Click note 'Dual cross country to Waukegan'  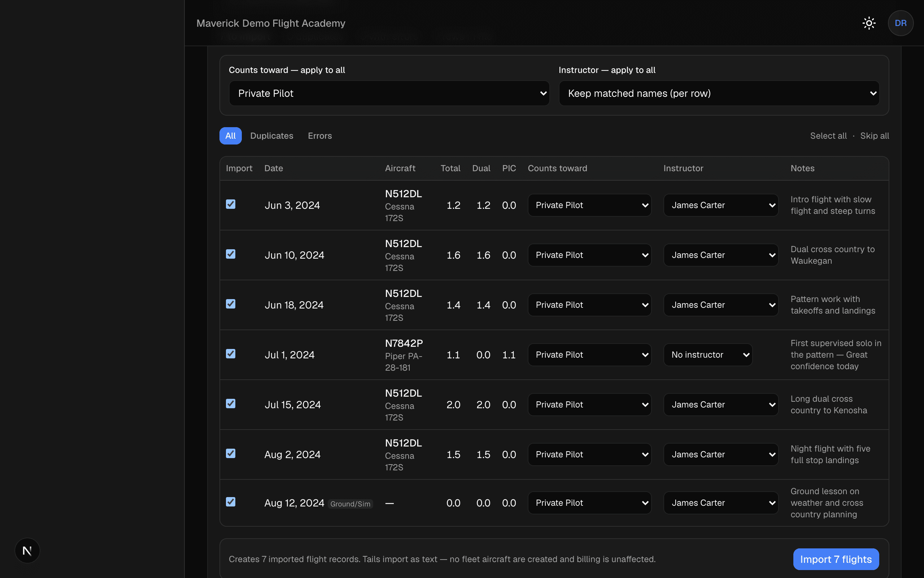tap(832, 255)
